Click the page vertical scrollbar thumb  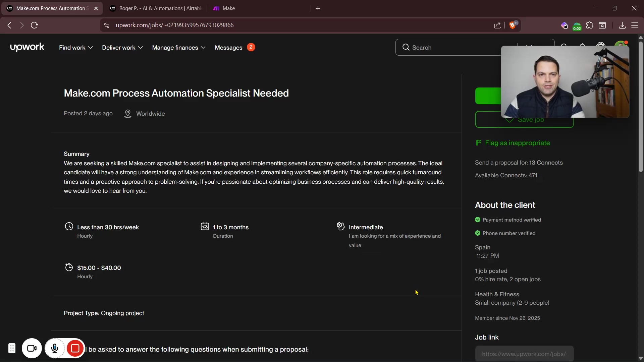pyautogui.click(x=641, y=107)
